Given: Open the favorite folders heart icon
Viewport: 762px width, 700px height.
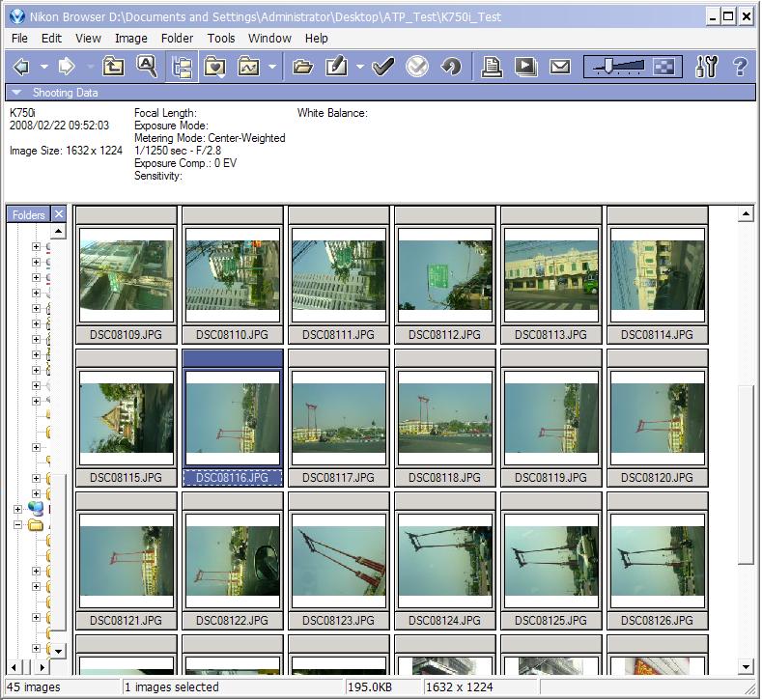Looking at the screenshot, I should click(x=214, y=67).
